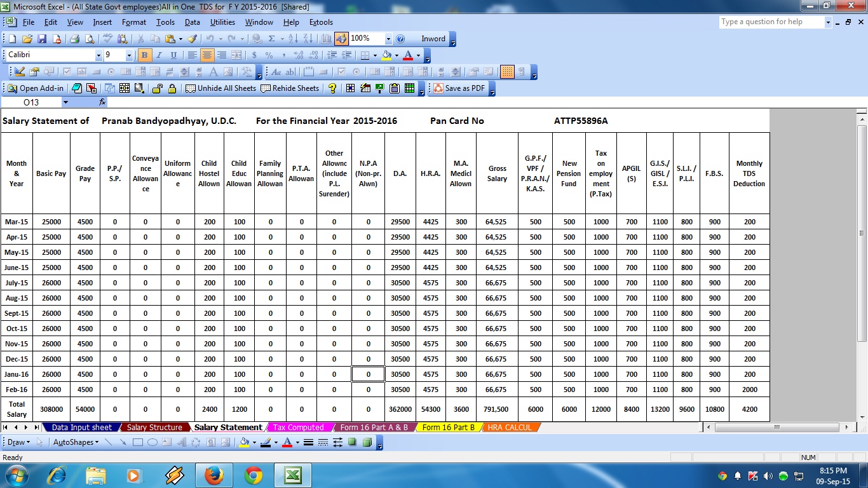The image size is (868, 488).
Task: Toggle the highlighted grid button in Forms toolbar
Action: coord(507,72)
